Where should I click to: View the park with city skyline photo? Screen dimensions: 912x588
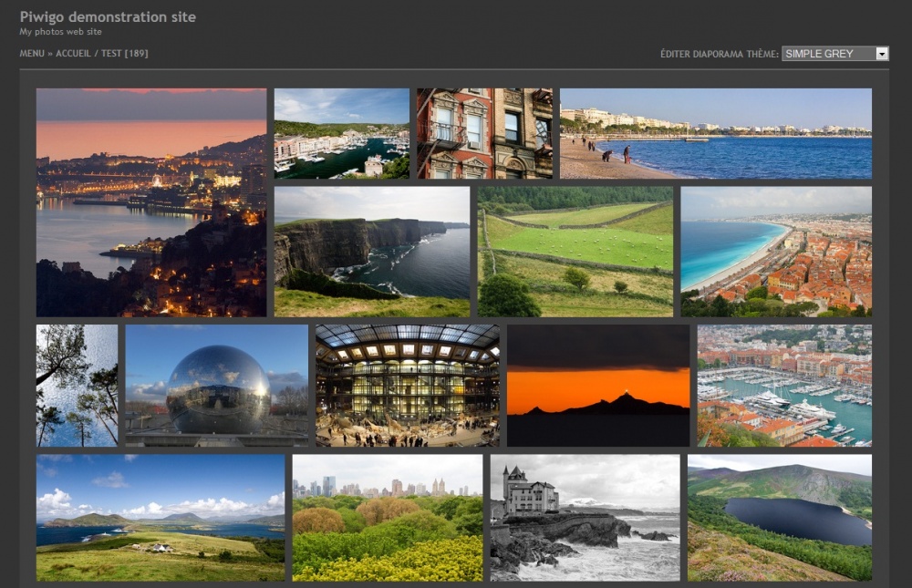tap(388, 518)
